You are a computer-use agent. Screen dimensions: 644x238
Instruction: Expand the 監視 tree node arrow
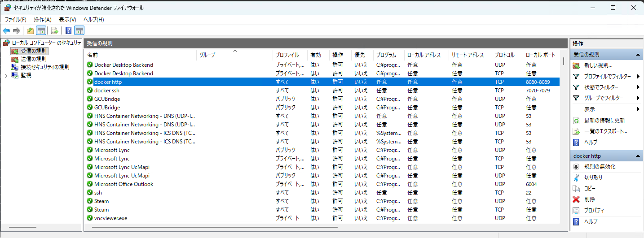click(x=6, y=75)
